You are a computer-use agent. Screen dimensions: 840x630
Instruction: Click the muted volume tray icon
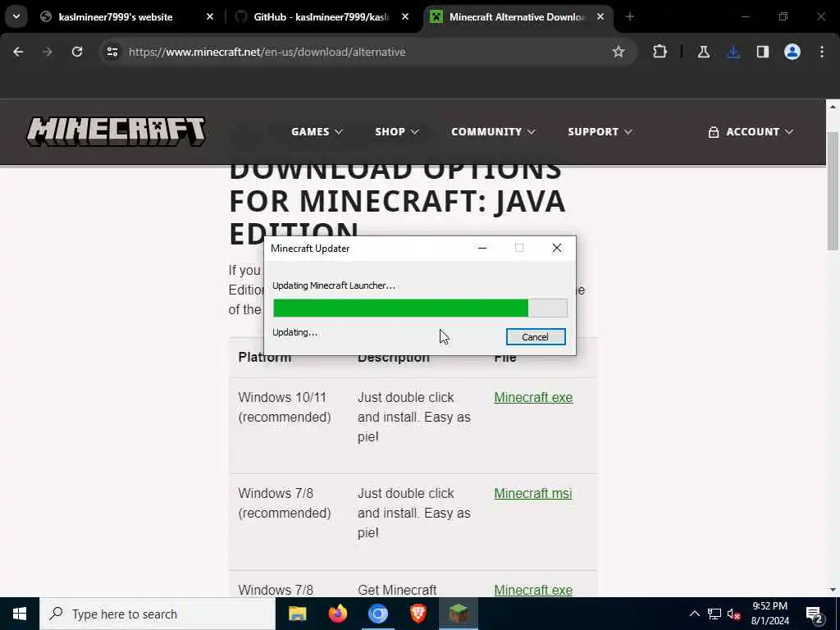[734, 614]
